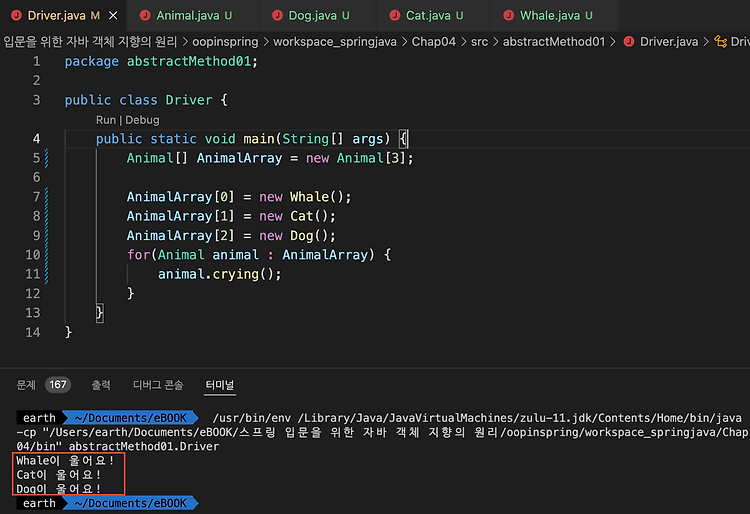Screen dimensions: 750x514
Task: Click the Debug CodeLens link above main
Action: click(x=142, y=120)
